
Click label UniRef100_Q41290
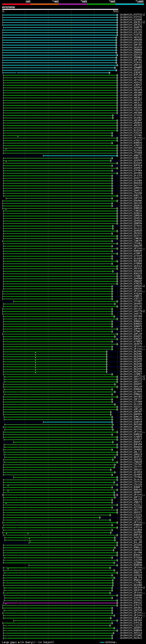[x=131, y=570]
